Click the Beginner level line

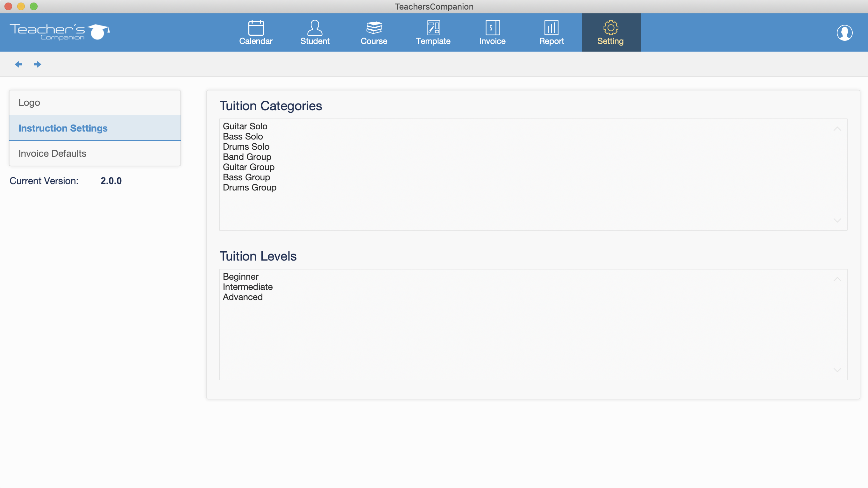(241, 276)
